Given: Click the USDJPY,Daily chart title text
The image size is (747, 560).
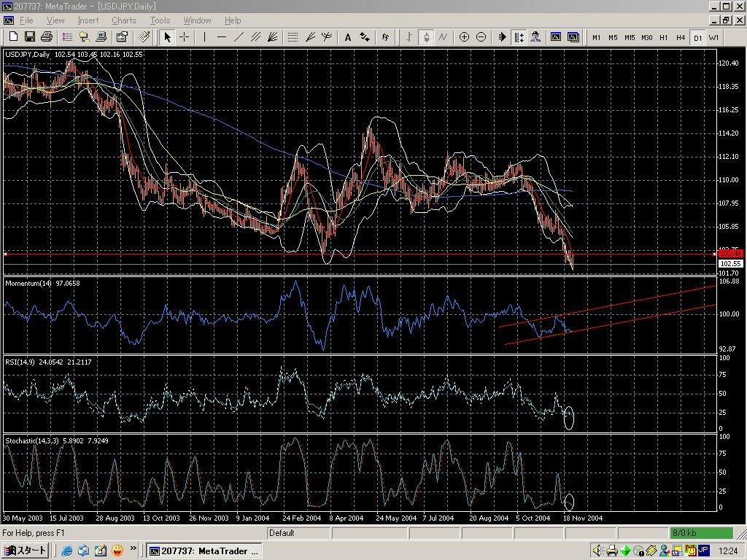Looking at the screenshot, I should click(28, 54).
